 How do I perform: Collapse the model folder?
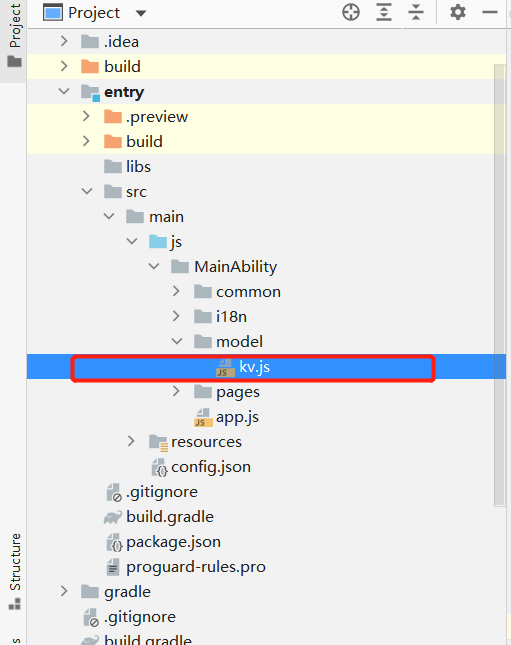tap(177, 341)
